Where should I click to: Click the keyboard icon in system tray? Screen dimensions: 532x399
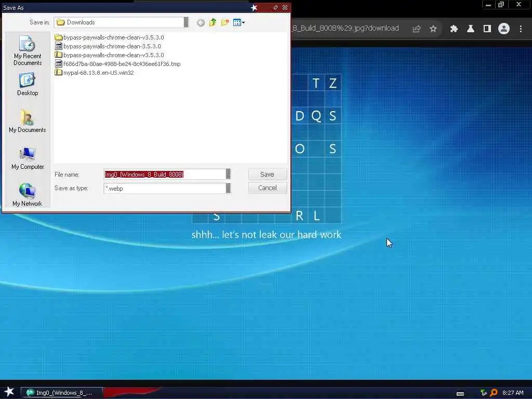pyautogui.click(x=460, y=393)
